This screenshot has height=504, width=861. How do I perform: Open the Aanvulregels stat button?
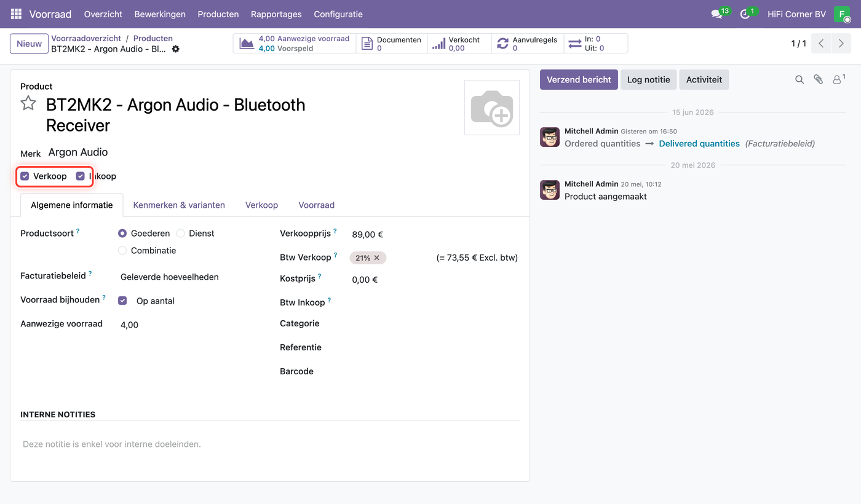[x=528, y=44]
